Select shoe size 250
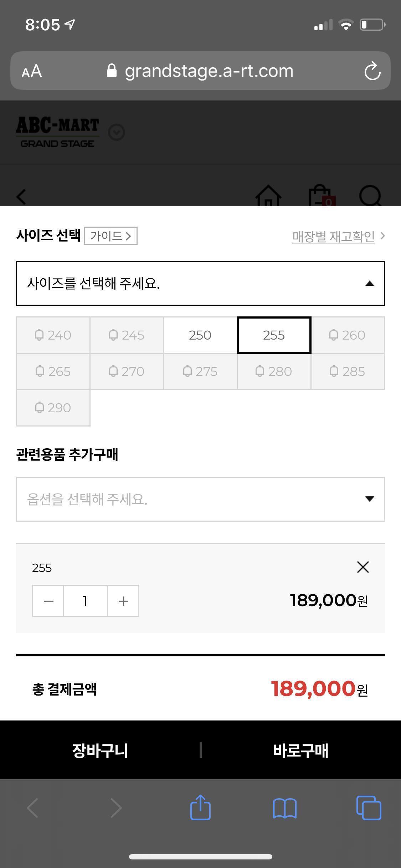 [x=200, y=335]
